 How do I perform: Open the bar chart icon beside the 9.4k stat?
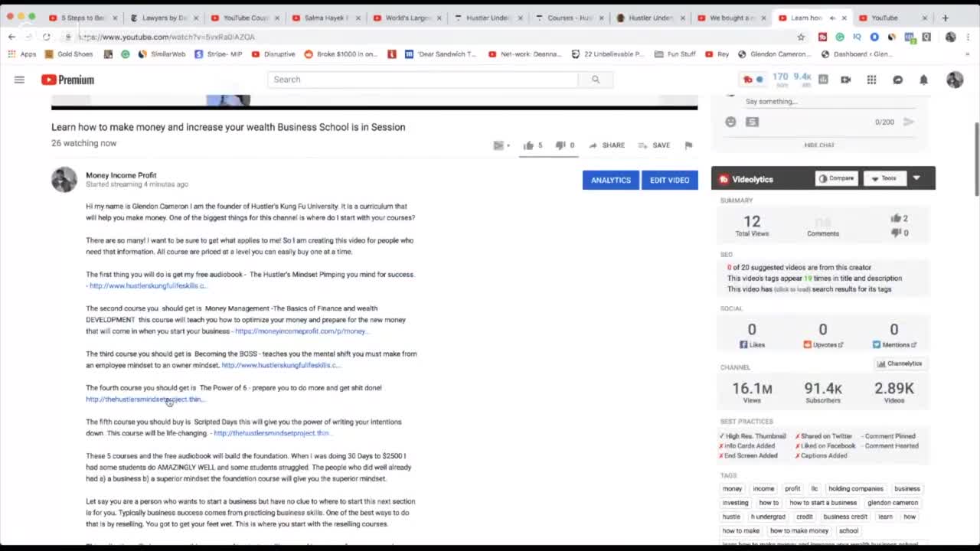(x=823, y=80)
